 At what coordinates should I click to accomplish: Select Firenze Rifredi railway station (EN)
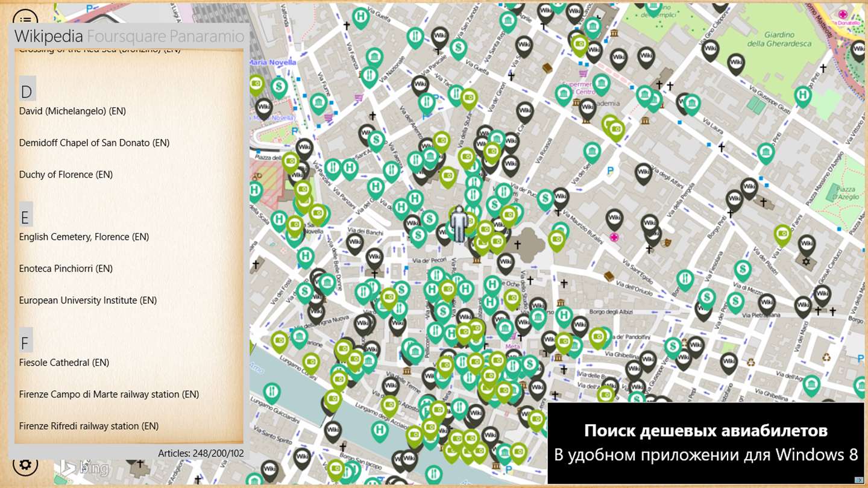pos(89,426)
